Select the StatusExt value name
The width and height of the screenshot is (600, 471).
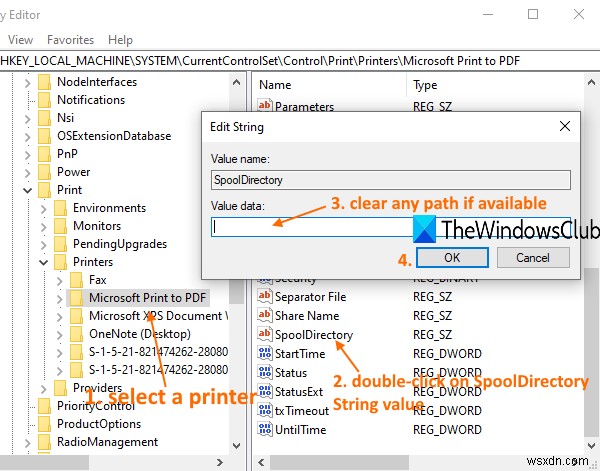tap(299, 392)
